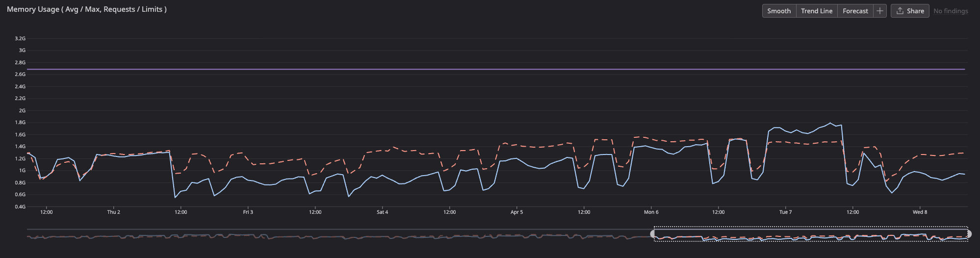This screenshot has width=980, height=258.
Task: Click the 1G y-axis label
Action: click(22, 171)
